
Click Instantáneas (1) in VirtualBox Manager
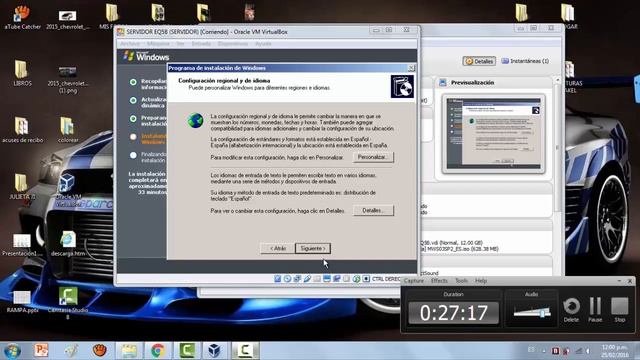click(x=525, y=61)
